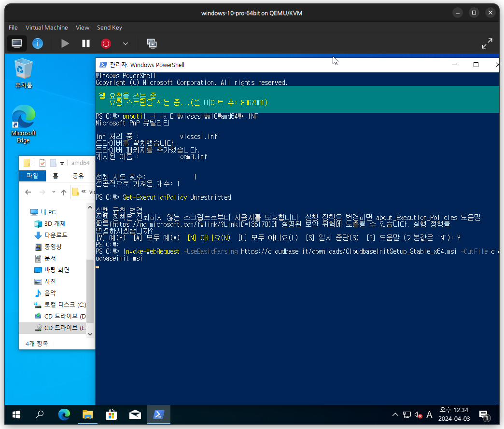The width and height of the screenshot is (504, 429).
Task: Click the New folder quick access icon
Action: [54, 163]
